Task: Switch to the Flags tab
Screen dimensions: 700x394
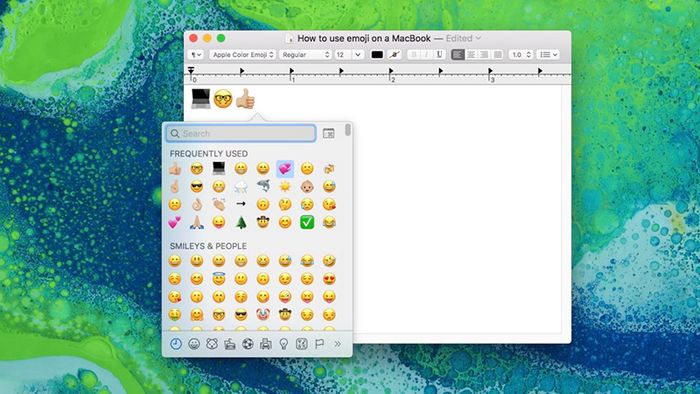Action: (320, 344)
